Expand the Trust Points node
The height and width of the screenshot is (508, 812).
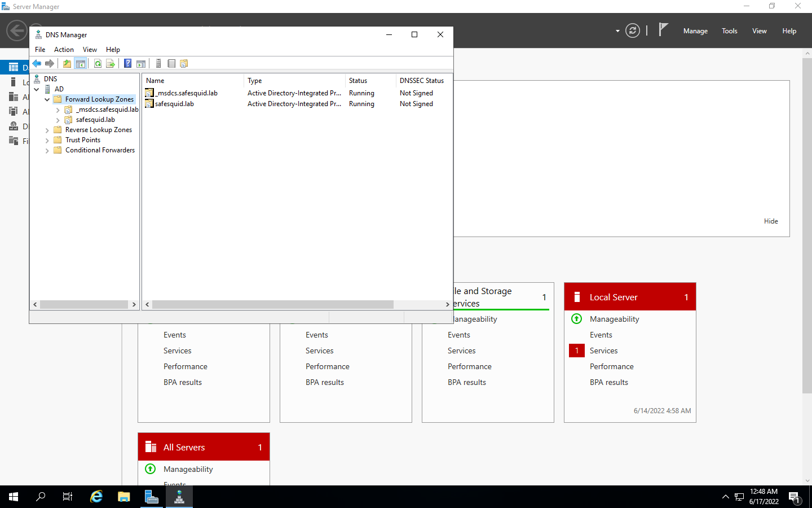point(47,141)
